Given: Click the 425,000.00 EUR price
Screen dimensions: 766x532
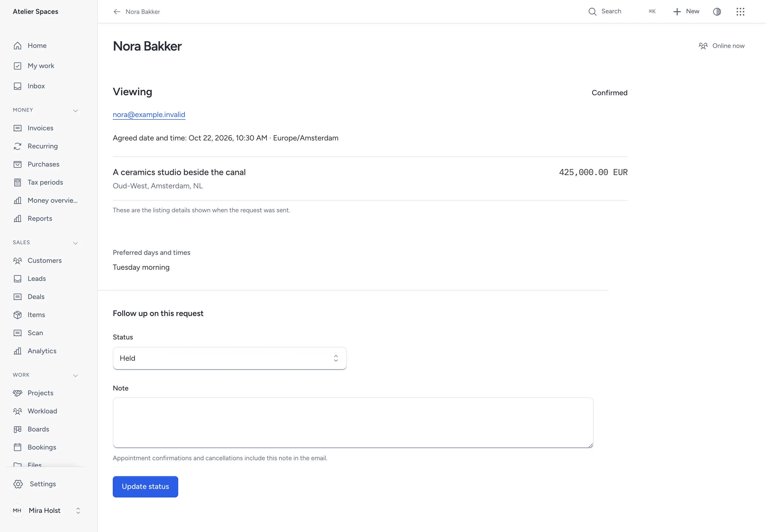Looking at the screenshot, I should coord(593,172).
